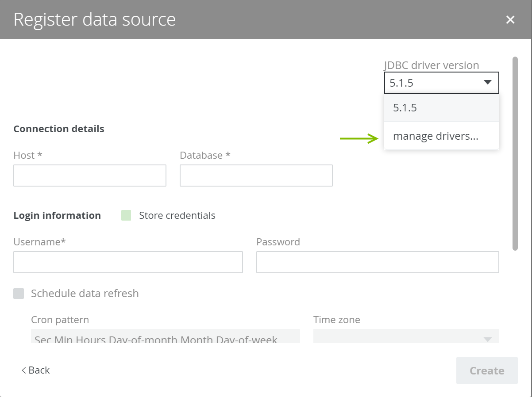Enable the Schedule data refresh checkbox

tap(19, 294)
